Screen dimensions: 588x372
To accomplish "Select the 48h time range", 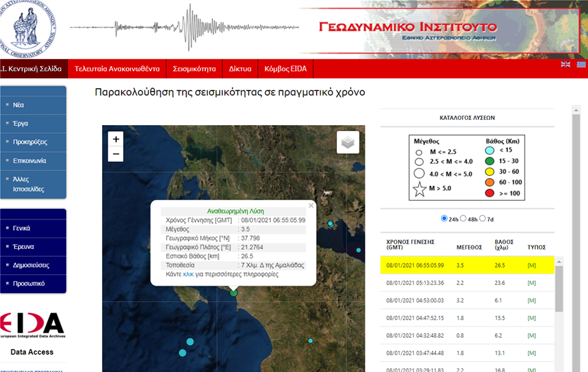I will pyautogui.click(x=466, y=219).
